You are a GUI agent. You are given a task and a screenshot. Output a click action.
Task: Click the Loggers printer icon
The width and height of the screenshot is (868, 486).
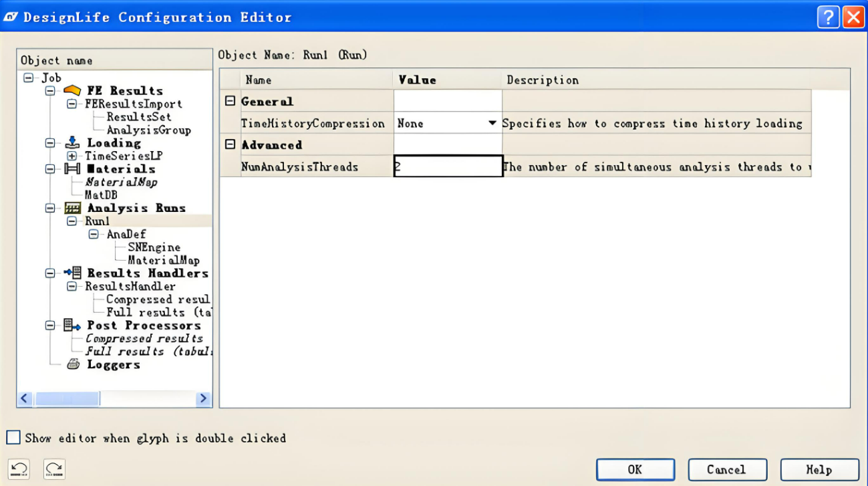[73, 364]
